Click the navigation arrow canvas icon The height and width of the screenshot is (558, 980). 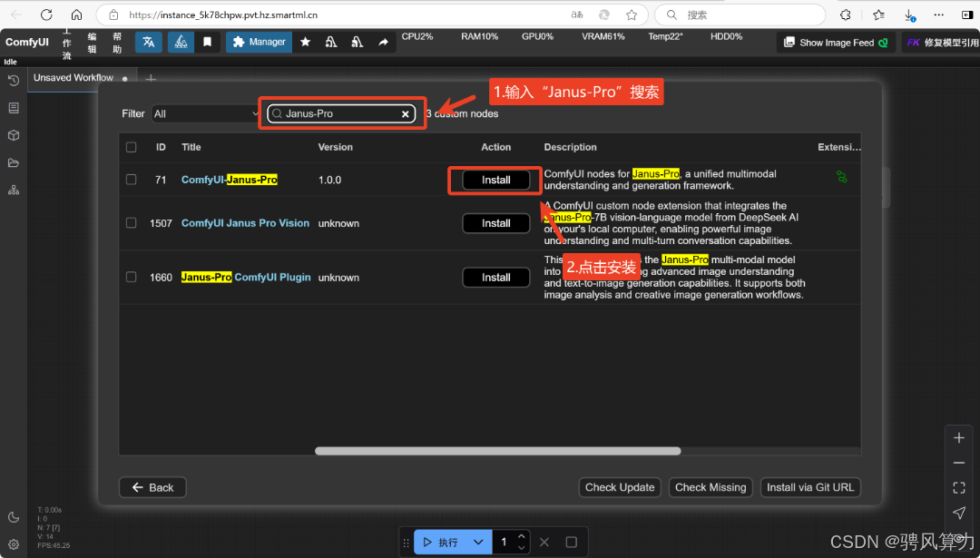click(x=959, y=513)
